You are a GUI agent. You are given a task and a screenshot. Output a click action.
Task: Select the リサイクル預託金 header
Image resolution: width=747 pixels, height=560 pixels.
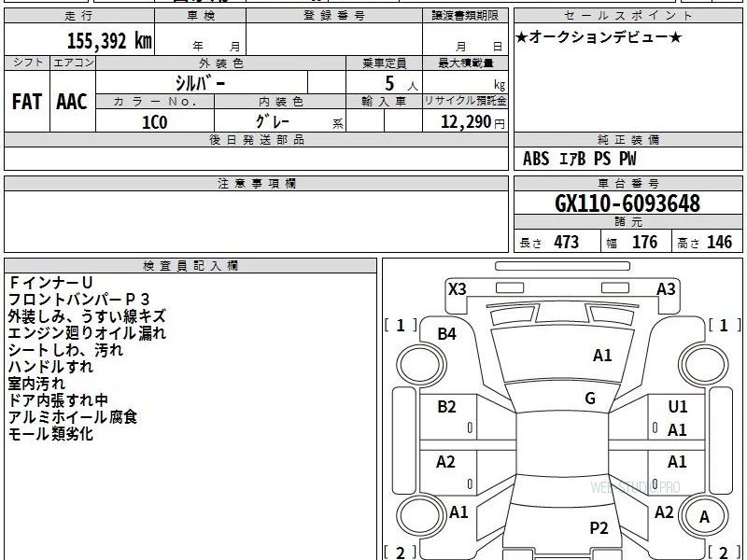pos(465,102)
